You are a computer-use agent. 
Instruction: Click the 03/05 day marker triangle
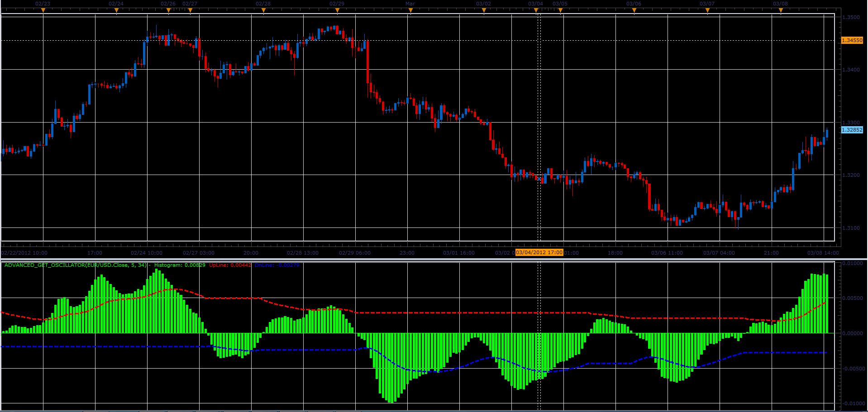pyautogui.click(x=560, y=10)
